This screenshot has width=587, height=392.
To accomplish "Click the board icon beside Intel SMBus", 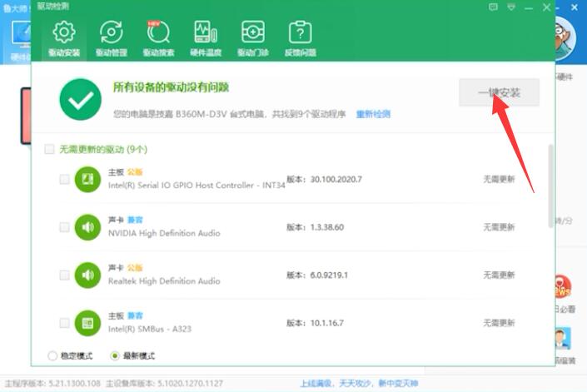I will (88, 323).
